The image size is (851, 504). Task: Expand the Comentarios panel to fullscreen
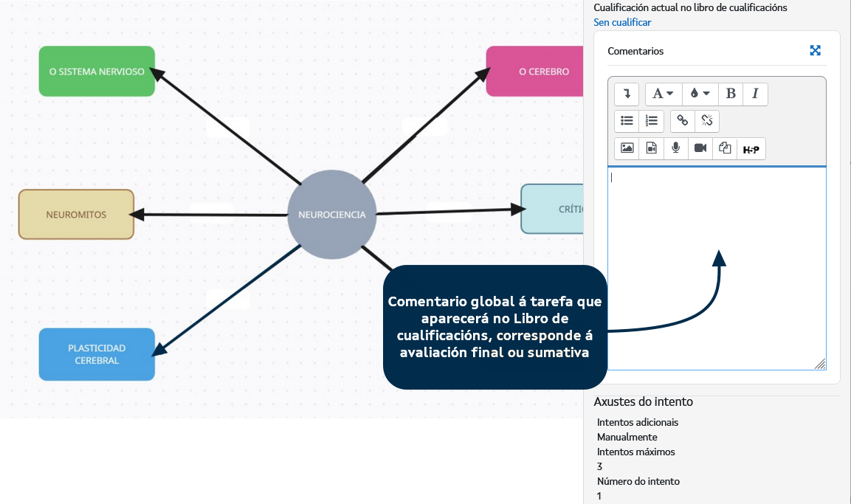(x=815, y=51)
